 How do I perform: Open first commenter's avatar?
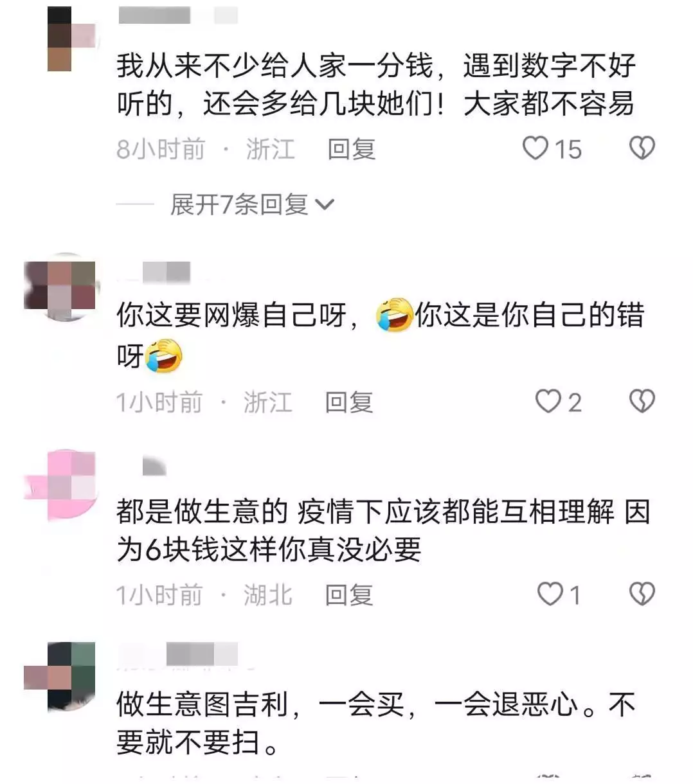[x=72, y=39]
